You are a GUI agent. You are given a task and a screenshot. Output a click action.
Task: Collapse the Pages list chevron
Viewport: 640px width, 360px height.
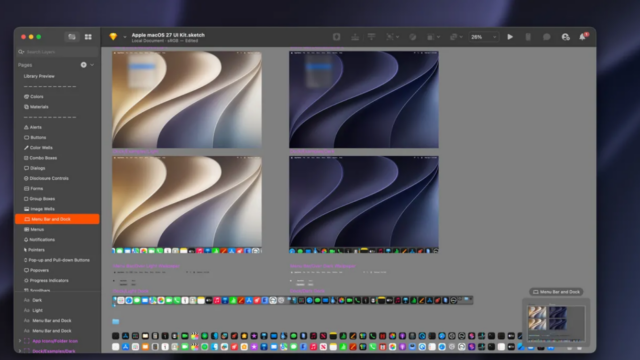click(92, 65)
